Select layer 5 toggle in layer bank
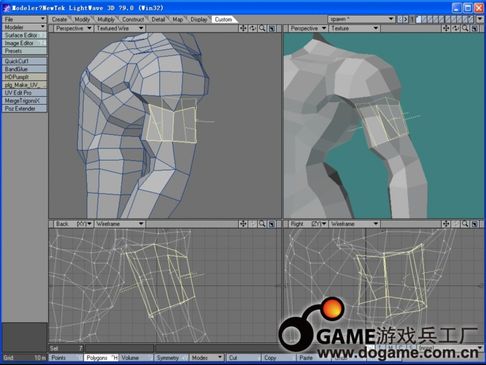The width and height of the screenshot is (486, 365). click(443, 19)
